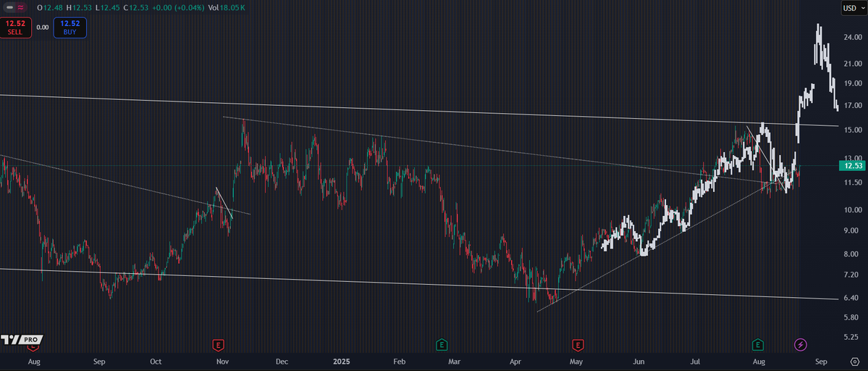This screenshot has width=868, height=371.
Task: Click the grey pill indicator icon at top-left
Action: (9, 8)
